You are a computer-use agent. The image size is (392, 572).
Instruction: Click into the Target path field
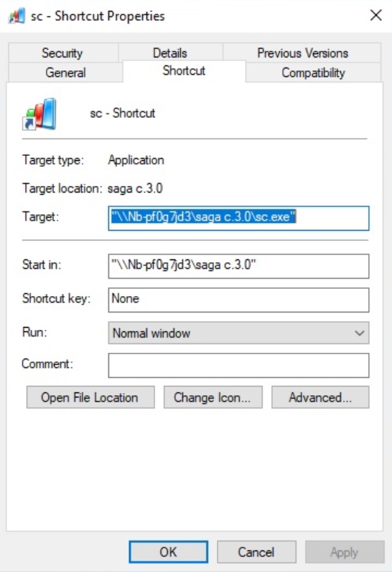pyautogui.click(x=238, y=218)
